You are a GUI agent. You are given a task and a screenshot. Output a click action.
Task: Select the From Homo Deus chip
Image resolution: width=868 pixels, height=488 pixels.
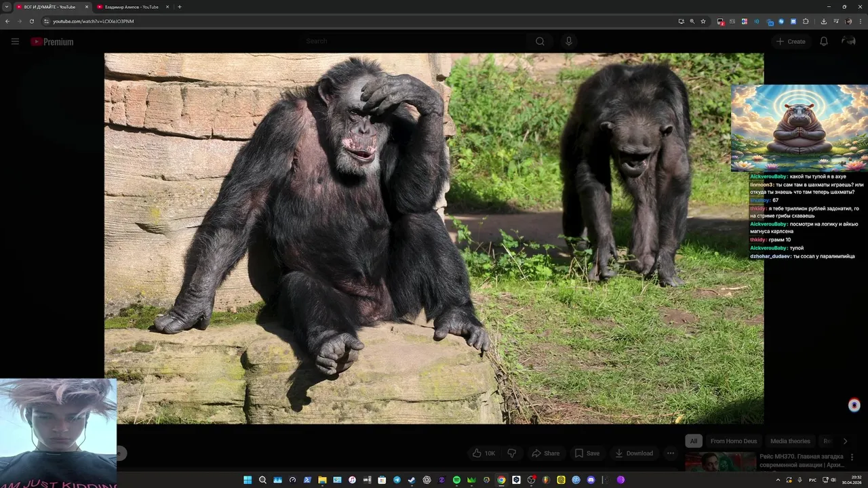pos(734,441)
